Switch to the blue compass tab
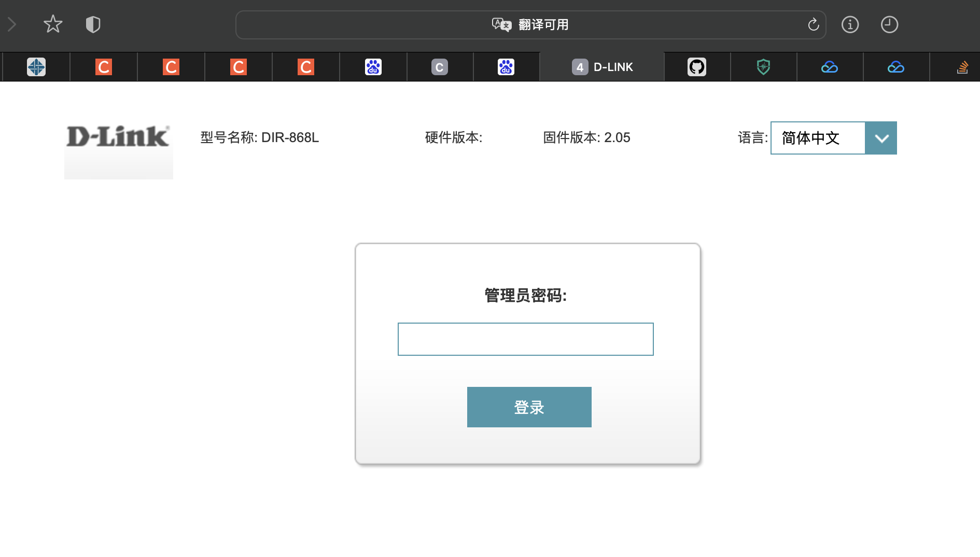The image size is (980, 557). [36, 67]
